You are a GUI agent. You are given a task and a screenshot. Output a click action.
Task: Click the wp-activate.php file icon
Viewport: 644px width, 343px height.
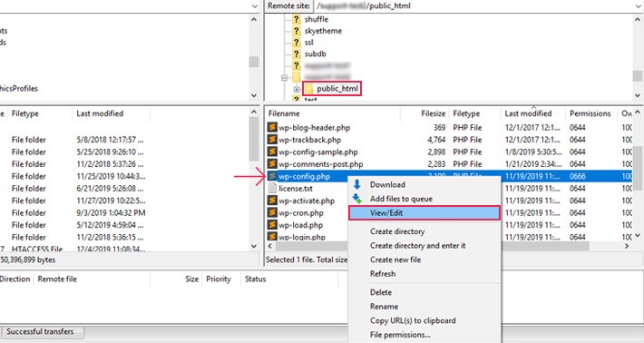coord(272,201)
